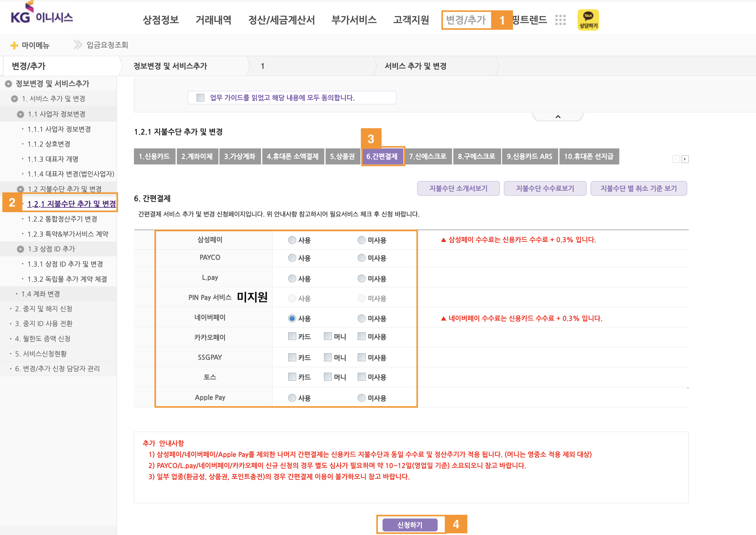Switch to 1.신용카드 tab
756x535 pixels.
click(x=154, y=156)
